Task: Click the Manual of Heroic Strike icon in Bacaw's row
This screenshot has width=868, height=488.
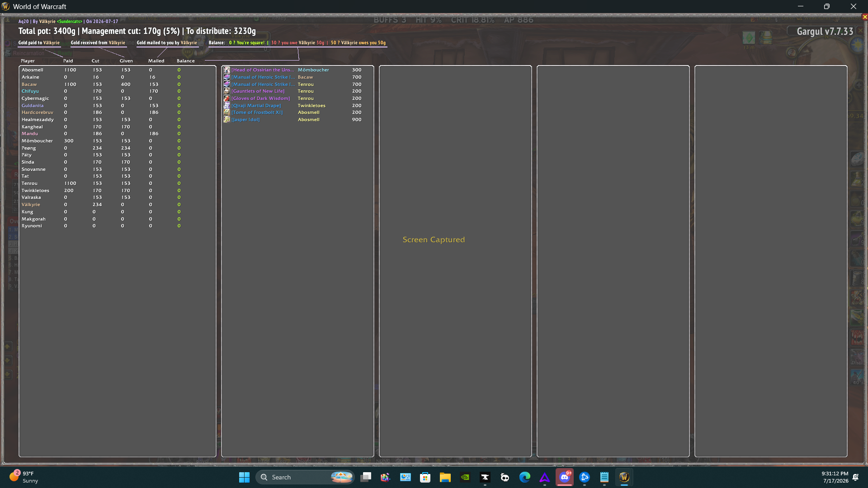Action: (226, 77)
